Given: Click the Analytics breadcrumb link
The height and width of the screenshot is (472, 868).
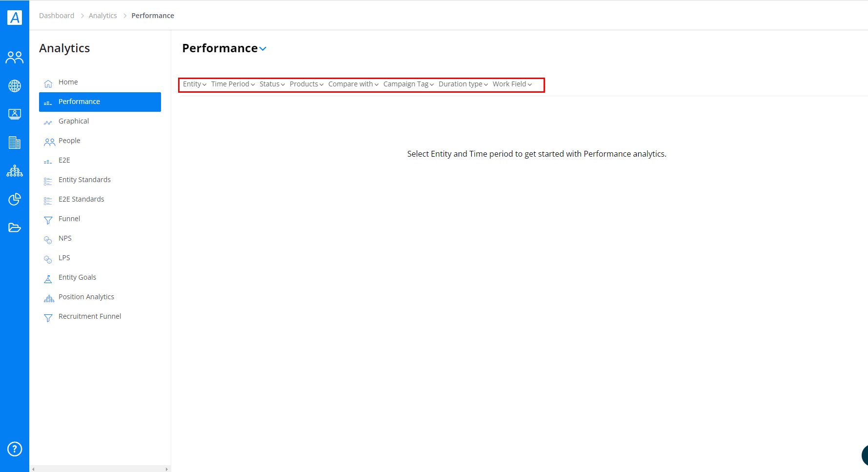Looking at the screenshot, I should [x=103, y=16].
